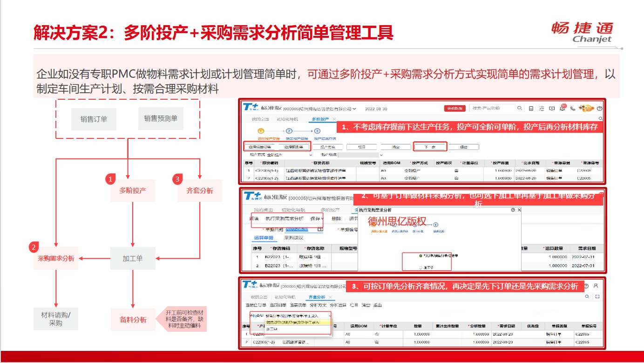The width and height of the screenshot is (644, 363).
Task: Expand company name dropdown in 多阶投产 screenshot header
Action: pyautogui.click(x=354, y=109)
